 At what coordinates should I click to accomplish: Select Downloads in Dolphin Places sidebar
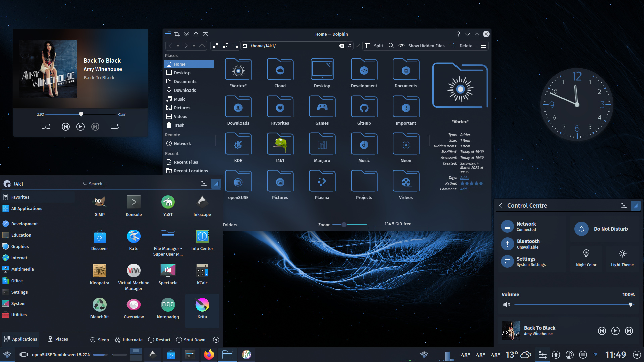[x=189, y=90]
